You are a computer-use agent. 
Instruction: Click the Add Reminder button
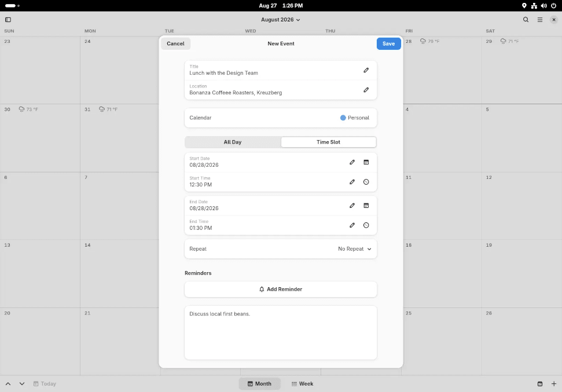pos(281,290)
